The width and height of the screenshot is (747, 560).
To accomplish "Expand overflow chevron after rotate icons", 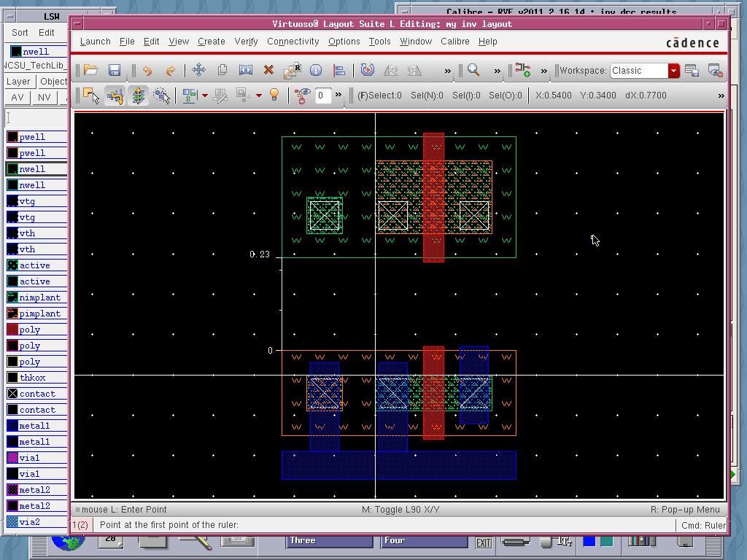I will (x=447, y=71).
